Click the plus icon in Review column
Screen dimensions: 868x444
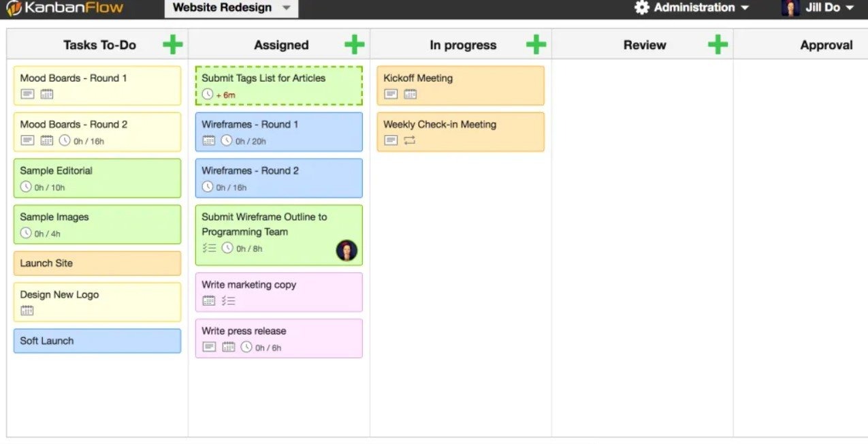point(718,45)
